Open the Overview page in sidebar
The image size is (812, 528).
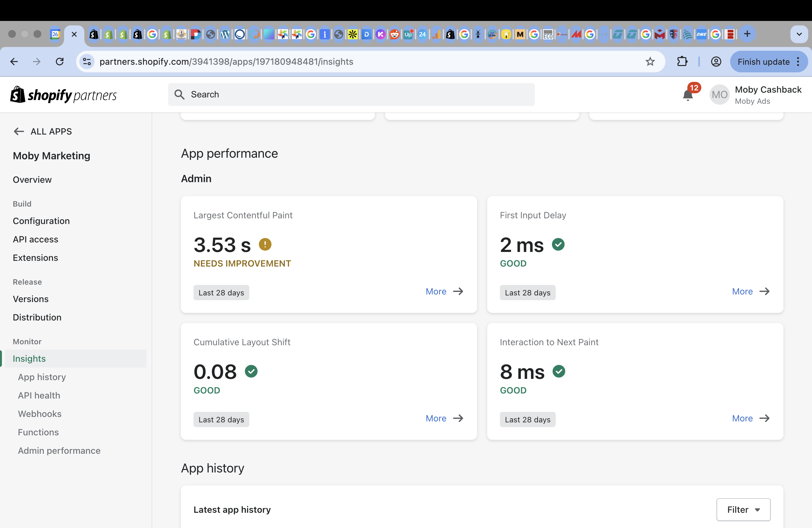(32, 180)
